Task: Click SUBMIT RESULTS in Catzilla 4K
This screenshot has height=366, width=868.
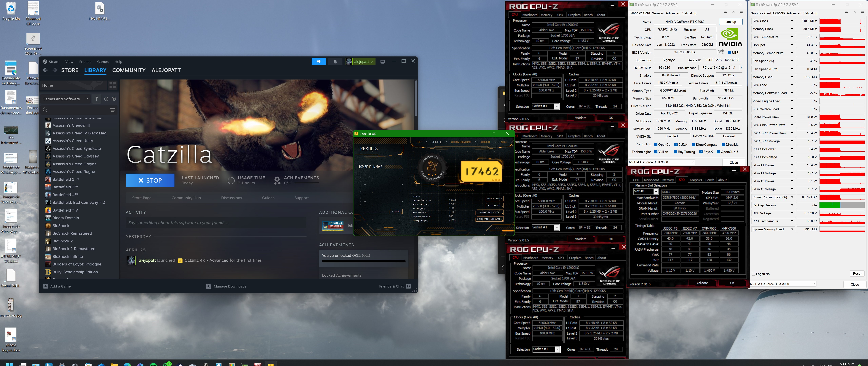Action: click(494, 199)
